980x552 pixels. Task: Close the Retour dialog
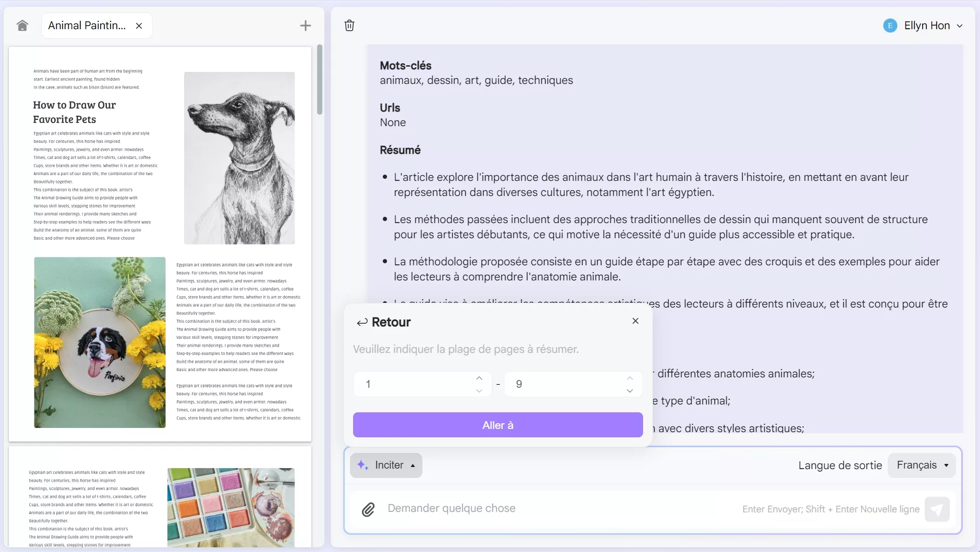(x=635, y=321)
